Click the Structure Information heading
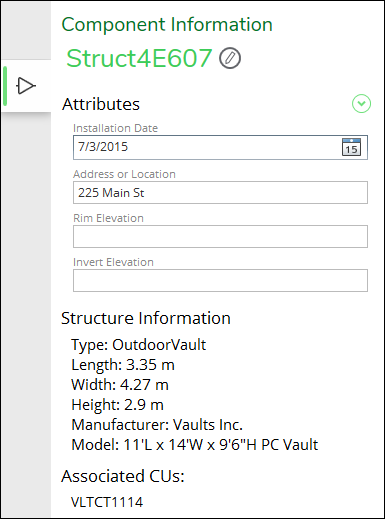Viewport: 385px width, 519px height. (x=146, y=318)
